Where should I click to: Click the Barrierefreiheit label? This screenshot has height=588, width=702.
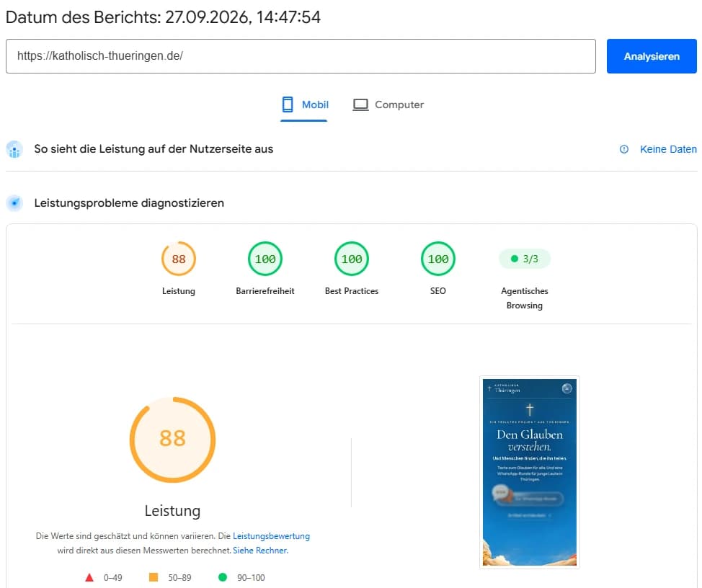tap(265, 291)
